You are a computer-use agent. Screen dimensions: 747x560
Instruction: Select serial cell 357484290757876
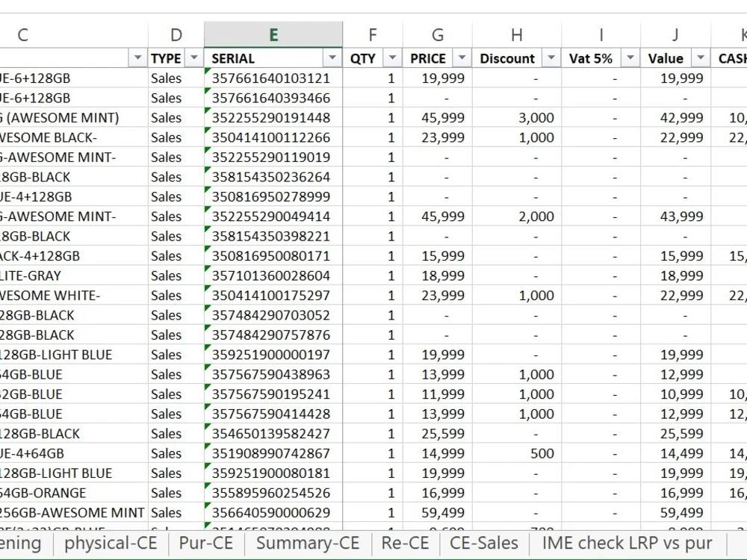coord(273,335)
